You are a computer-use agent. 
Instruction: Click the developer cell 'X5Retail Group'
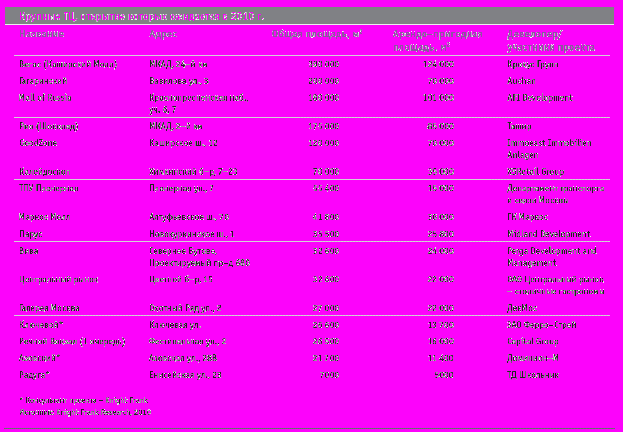pyautogui.click(x=536, y=172)
